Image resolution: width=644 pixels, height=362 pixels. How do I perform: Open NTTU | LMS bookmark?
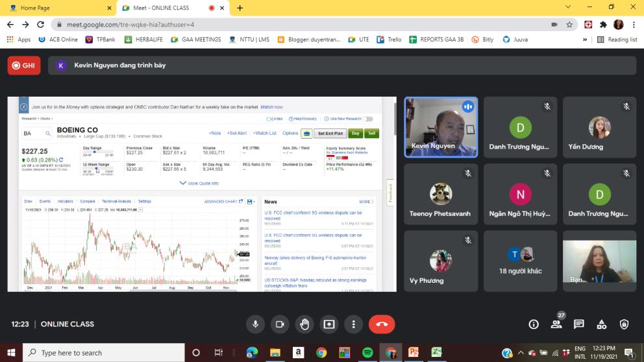point(249,40)
